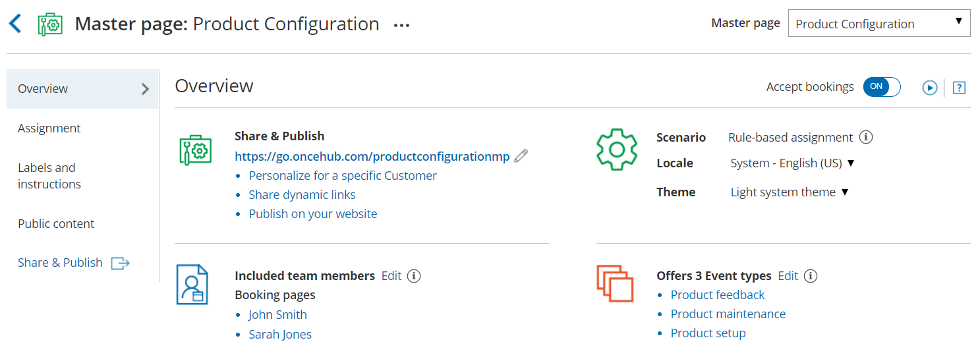Click info icon beside Offers 3 Event types

(x=811, y=276)
